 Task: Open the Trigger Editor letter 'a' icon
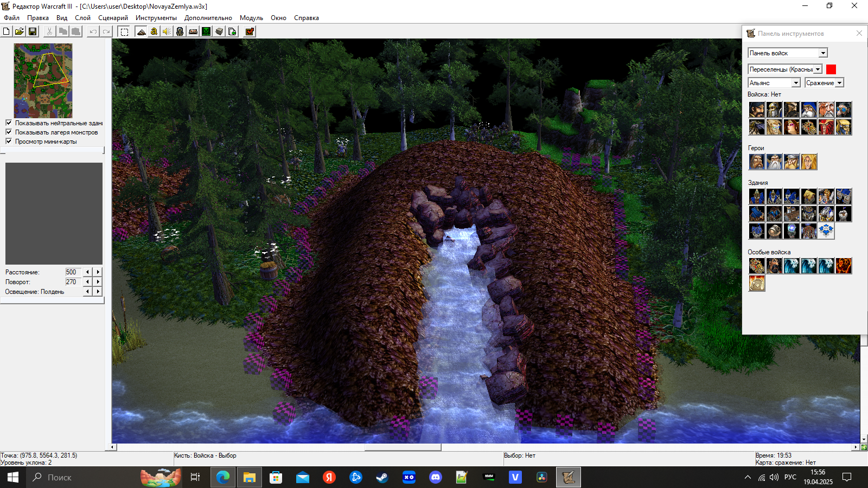point(154,31)
